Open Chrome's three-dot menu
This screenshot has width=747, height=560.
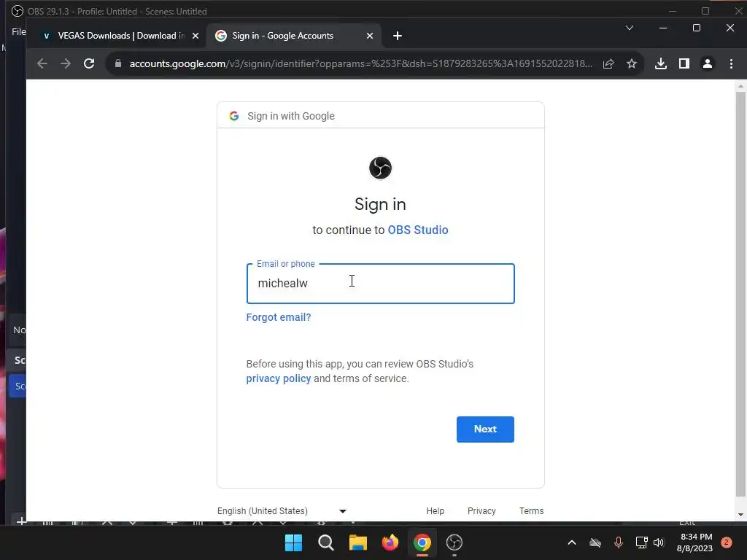click(731, 64)
